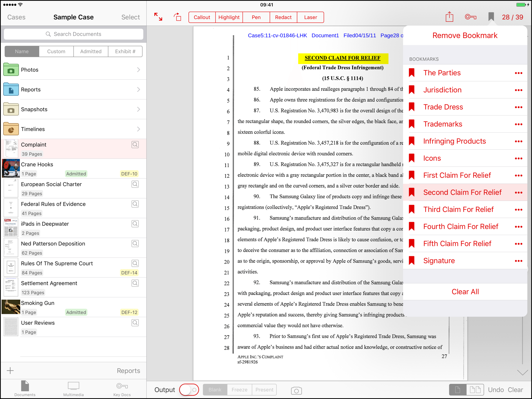Open Crane Hooks photo thumbnail
Screen dimensions: 532x399
[x=11, y=168]
